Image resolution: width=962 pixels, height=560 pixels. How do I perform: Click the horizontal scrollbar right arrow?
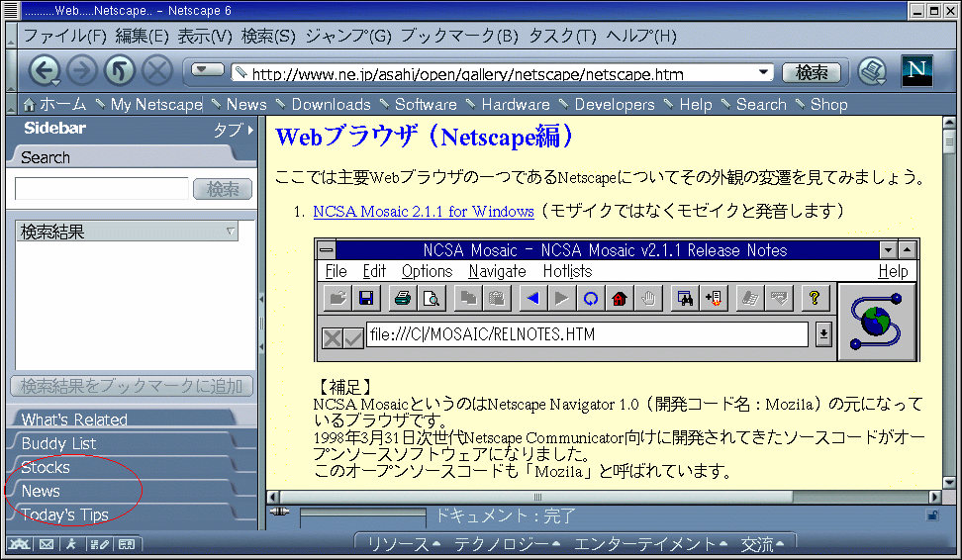(x=934, y=497)
